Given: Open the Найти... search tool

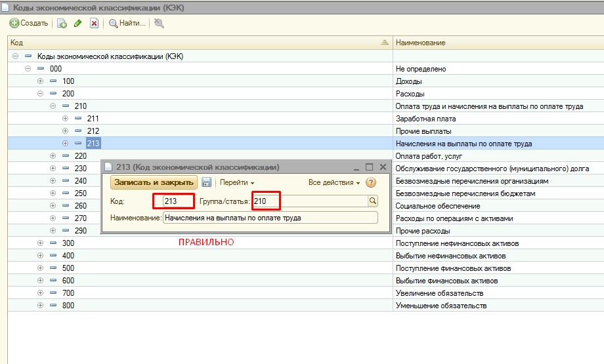Looking at the screenshot, I should click(127, 24).
